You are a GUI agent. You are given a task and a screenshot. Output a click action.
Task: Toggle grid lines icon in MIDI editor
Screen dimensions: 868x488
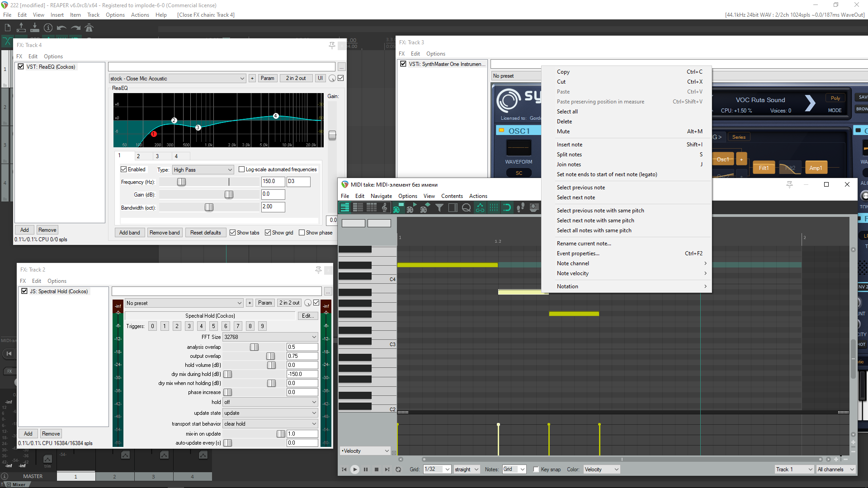[x=494, y=207]
